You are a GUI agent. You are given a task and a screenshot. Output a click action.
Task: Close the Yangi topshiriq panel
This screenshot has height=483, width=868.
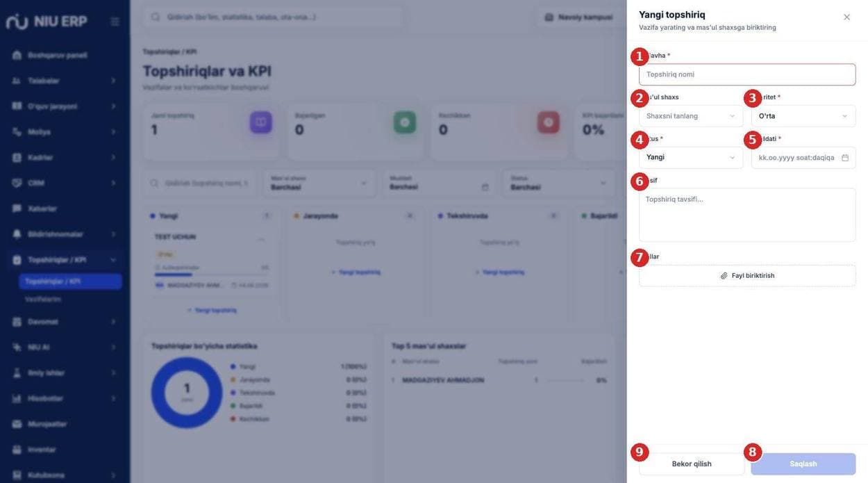click(846, 17)
